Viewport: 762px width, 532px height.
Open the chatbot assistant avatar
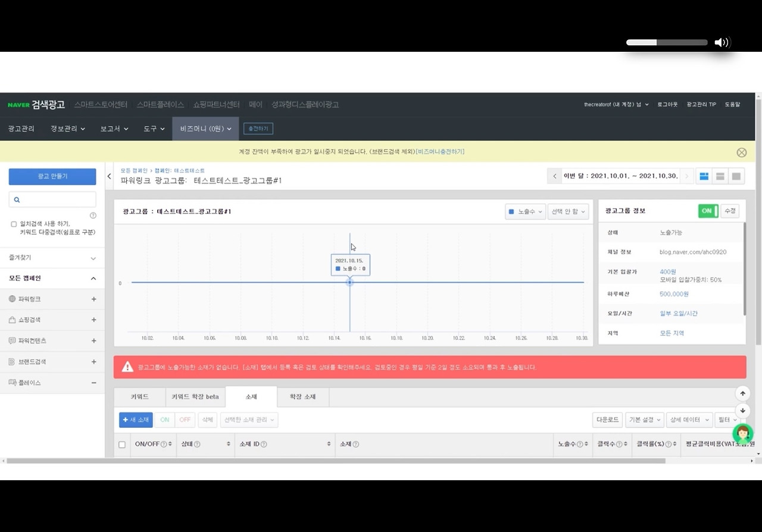(x=742, y=434)
